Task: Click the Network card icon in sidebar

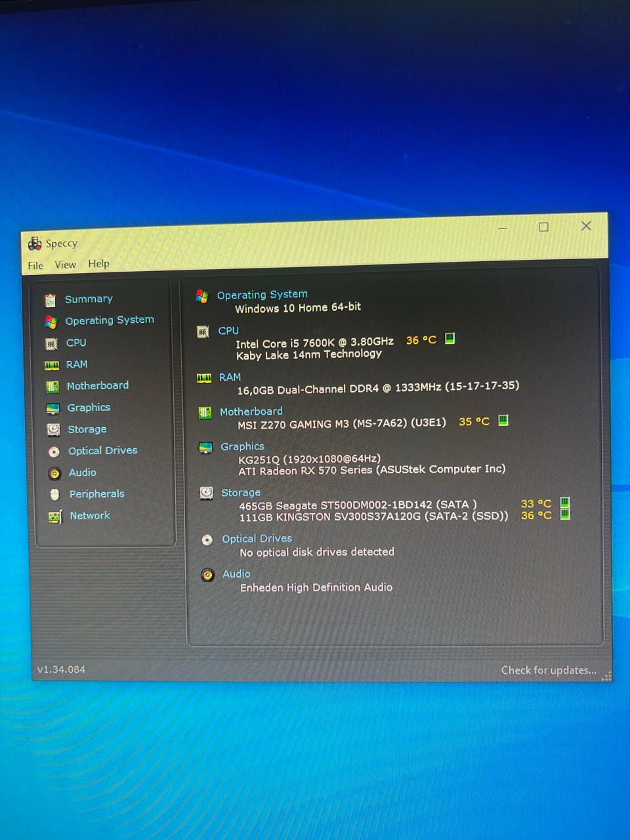Action: (55, 516)
